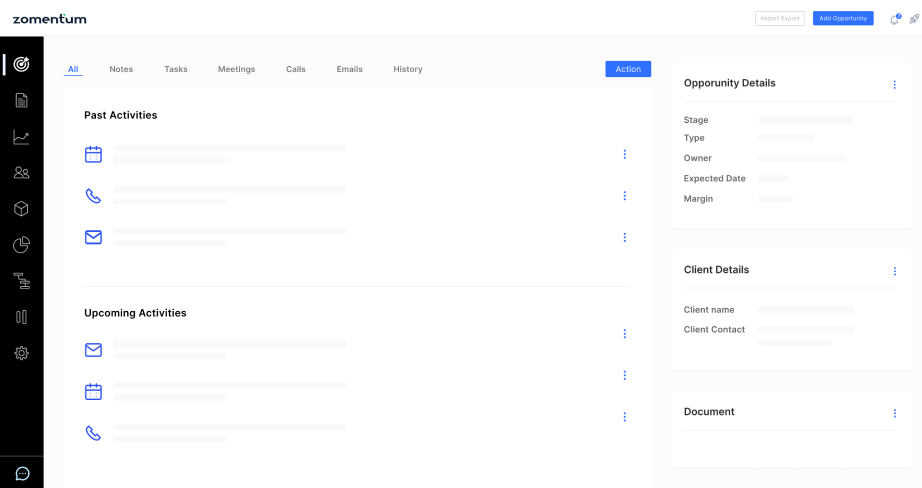Screen dimensions: 922x488
Task: Open Opportunity Details three-dot menu
Action: coord(894,85)
